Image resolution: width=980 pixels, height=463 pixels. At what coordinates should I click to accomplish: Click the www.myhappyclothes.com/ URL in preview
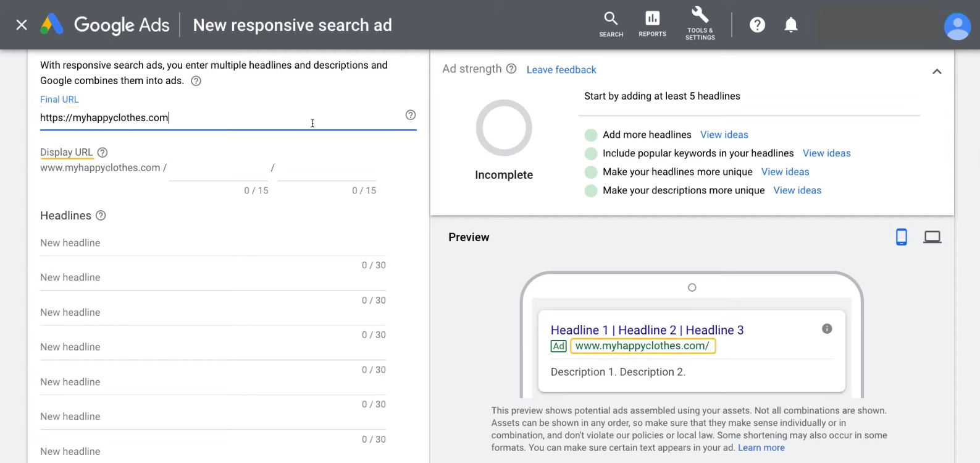click(642, 346)
